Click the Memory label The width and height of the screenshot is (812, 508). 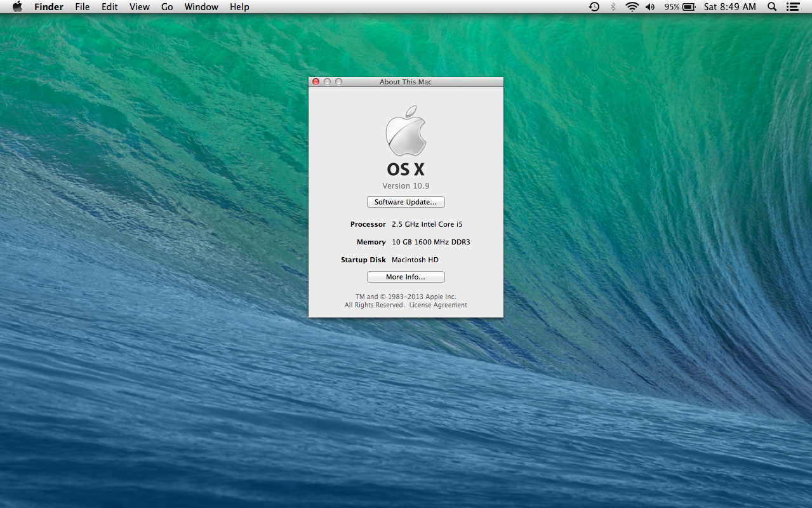[x=371, y=242]
